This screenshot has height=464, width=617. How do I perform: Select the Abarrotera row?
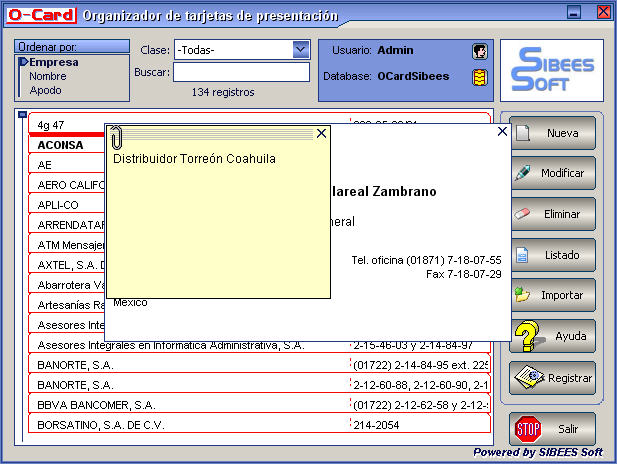tap(67, 285)
